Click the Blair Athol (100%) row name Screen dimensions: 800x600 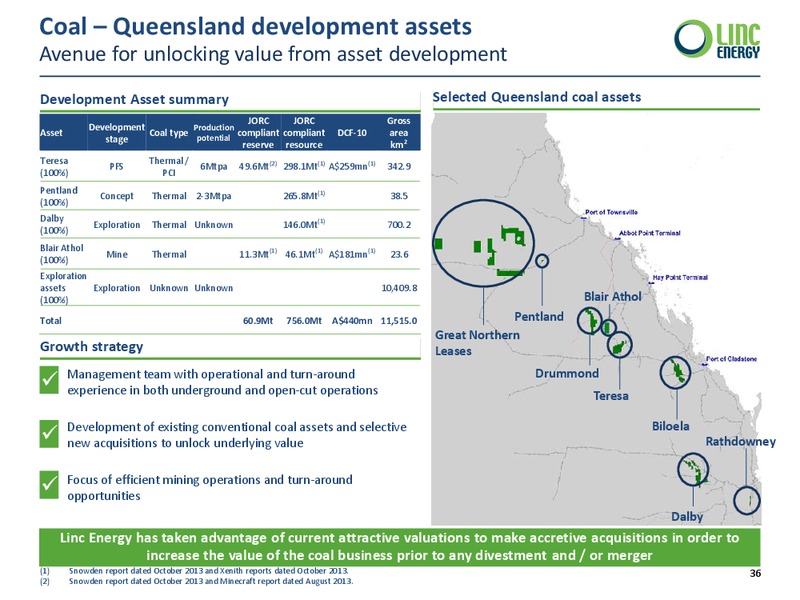tap(61, 254)
